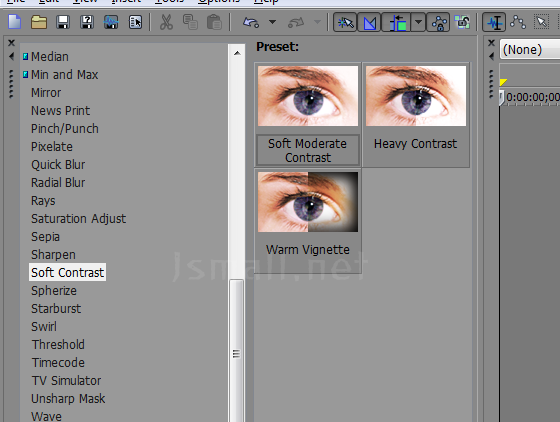560x422 pixels.
Task: Click the Cut scissors icon
Action: coord(166,22)
